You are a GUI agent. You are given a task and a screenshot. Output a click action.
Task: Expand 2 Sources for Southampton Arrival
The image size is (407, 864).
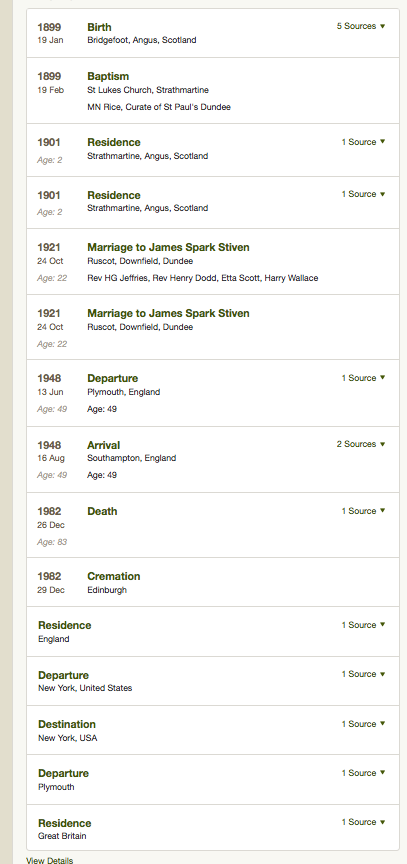coord(361,444)
